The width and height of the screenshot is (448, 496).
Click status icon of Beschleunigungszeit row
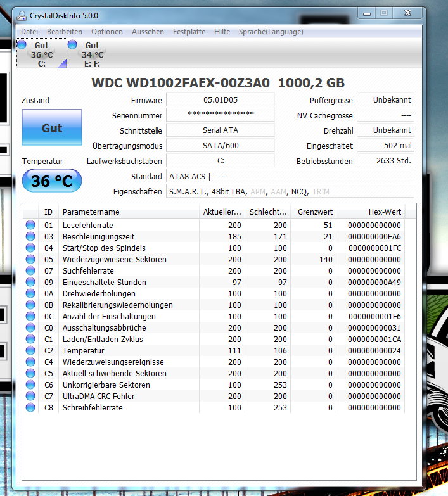pos(30,236)
